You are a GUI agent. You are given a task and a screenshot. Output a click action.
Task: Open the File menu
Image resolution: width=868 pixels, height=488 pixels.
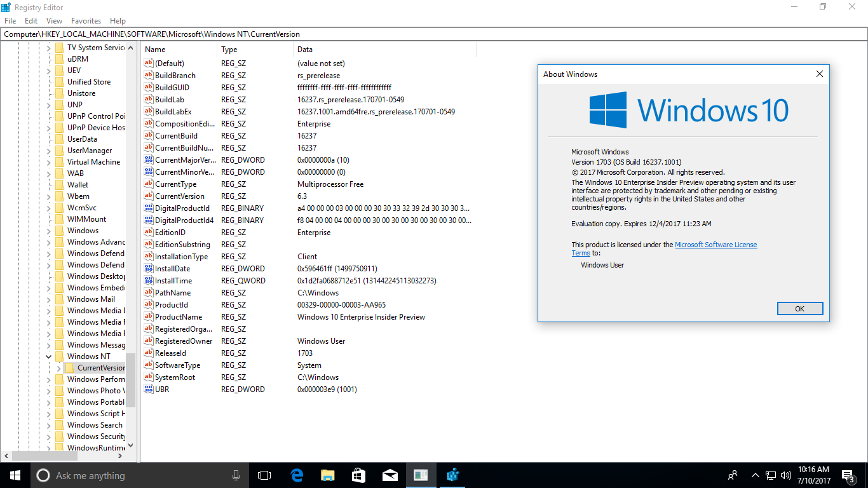[10, 21]
